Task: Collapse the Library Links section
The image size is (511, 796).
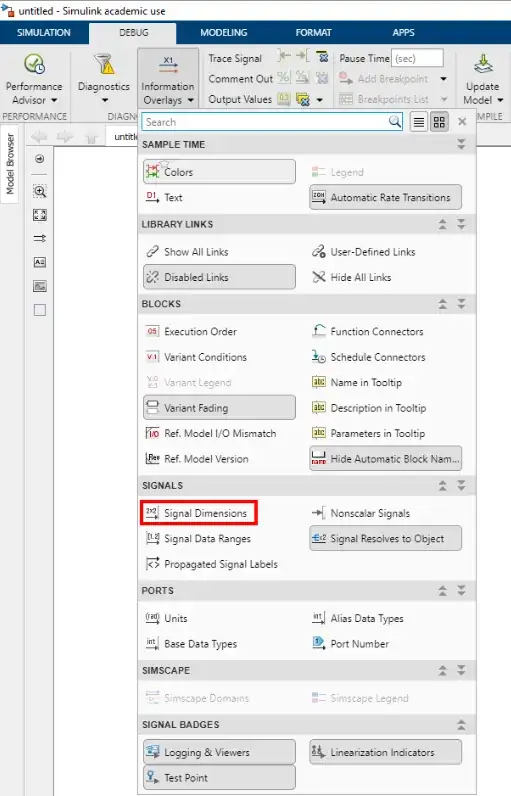Action: pyautogui.click(x=442, y=224)
